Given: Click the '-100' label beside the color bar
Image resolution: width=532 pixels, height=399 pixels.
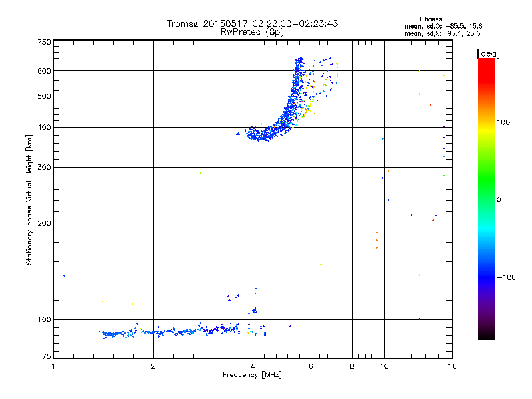Looking at the screenshot, I should pyautogui.click(x=506, y=277).
